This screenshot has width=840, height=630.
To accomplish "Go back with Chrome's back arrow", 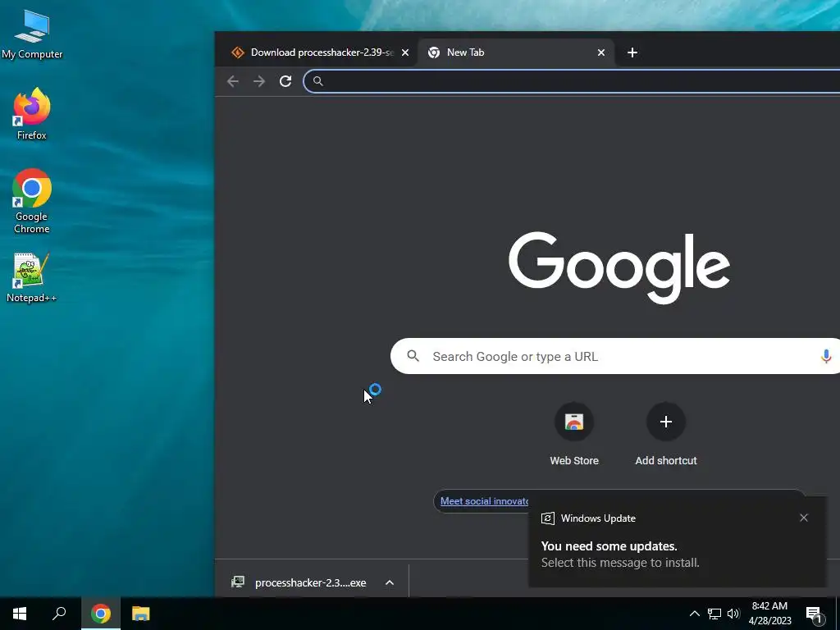I will click(x=233, y=81).
